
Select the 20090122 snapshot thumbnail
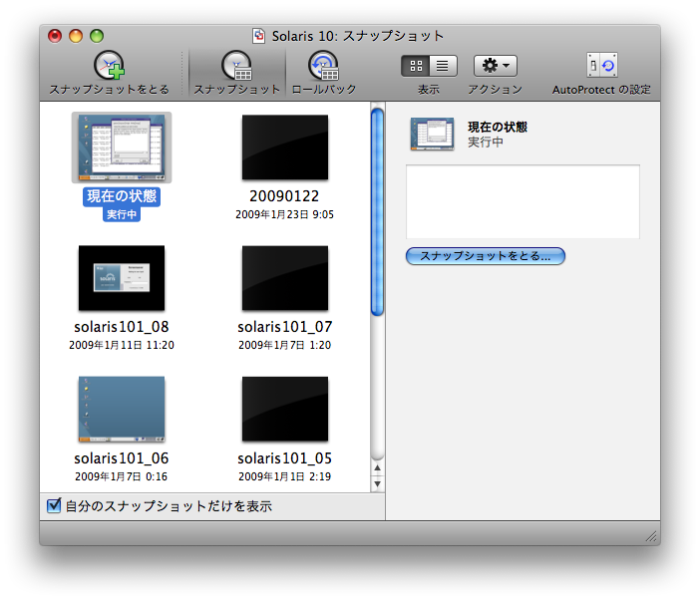point(285,148)
